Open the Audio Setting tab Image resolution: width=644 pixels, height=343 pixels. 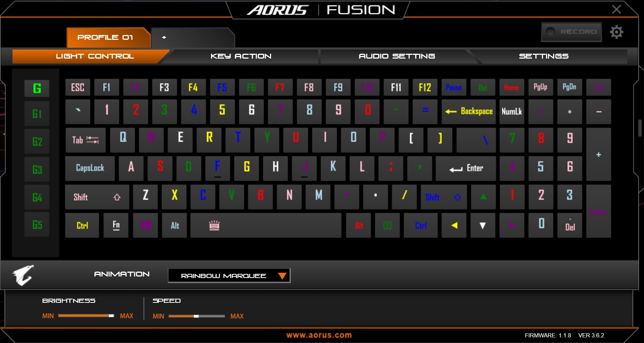(397, 56)
